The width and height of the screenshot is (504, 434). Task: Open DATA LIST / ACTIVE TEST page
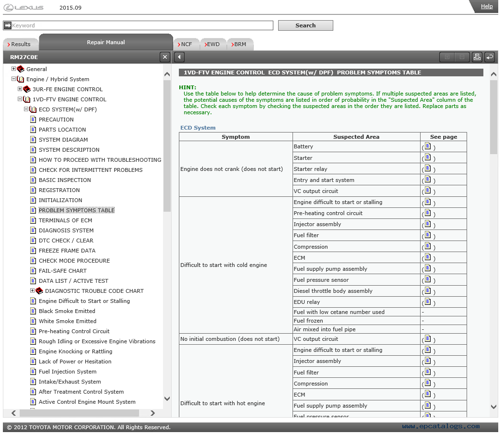73,281
